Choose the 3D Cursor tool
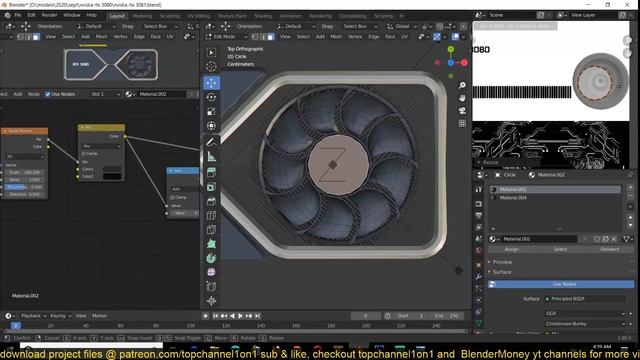Screen dimensions: 640x360 pos(211,67)
